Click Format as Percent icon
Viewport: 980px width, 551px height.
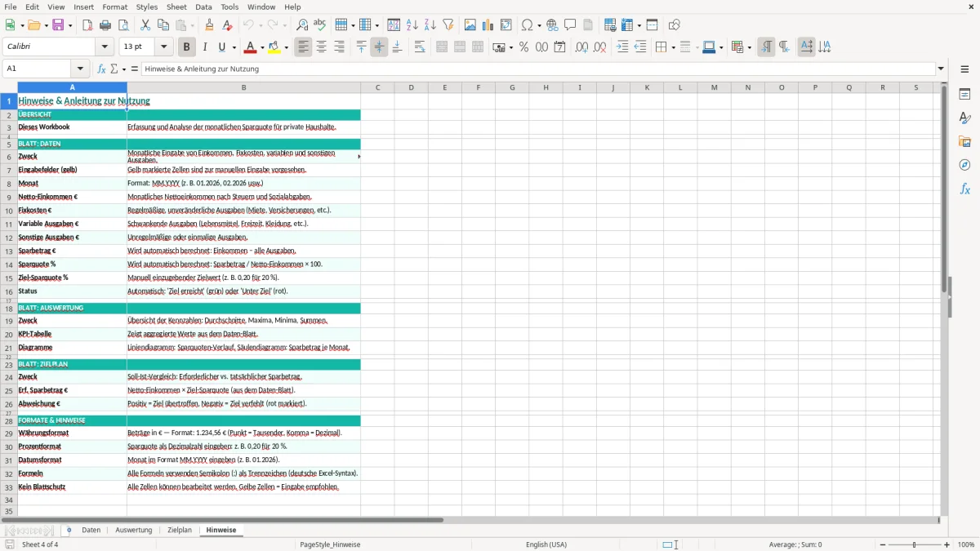[x=523, y=47]
